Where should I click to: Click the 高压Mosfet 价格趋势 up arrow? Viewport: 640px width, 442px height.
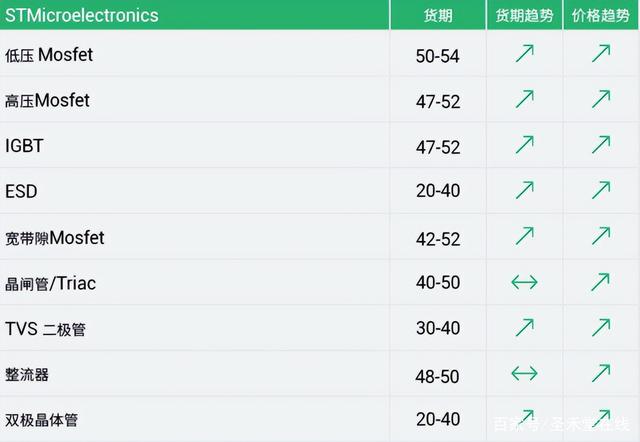point(601,99)
